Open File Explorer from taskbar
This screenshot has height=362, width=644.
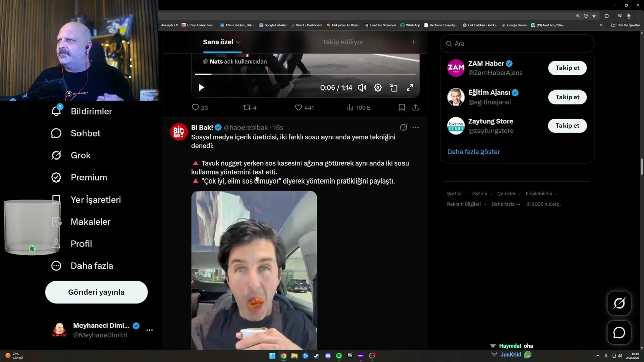(x=294, y=356)
